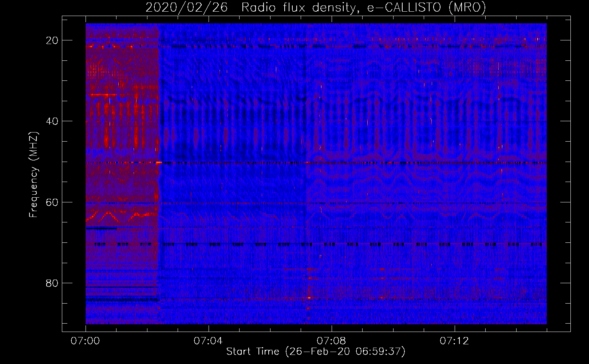Click the 40 MHz frequency tick label

coord(52,121)
